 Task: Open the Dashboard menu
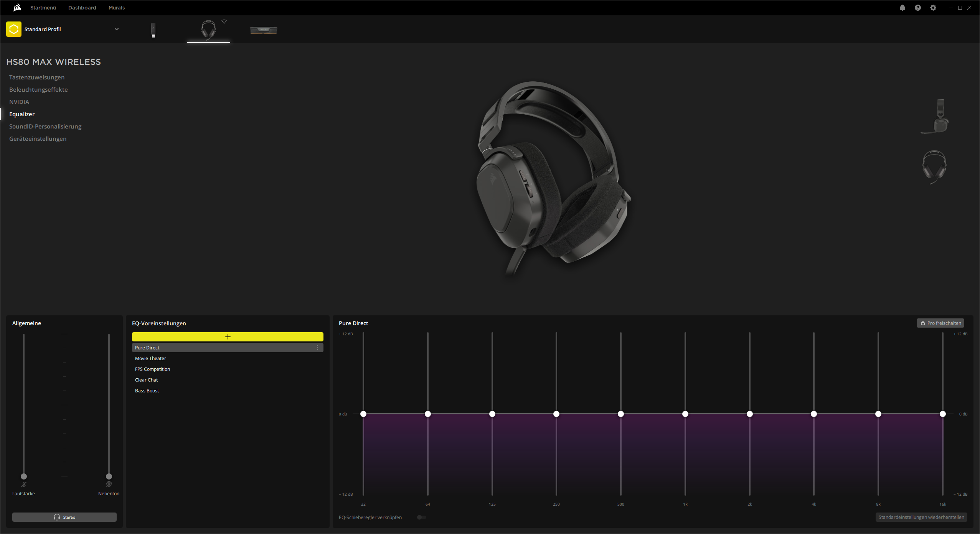[82, 7]
